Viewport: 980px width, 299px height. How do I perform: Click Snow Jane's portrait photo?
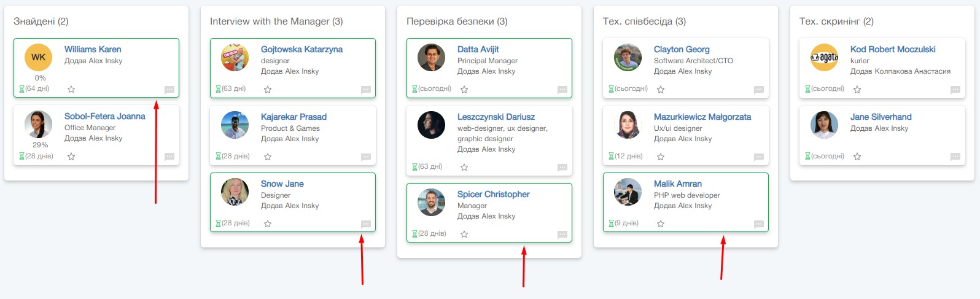coord(235,192)
